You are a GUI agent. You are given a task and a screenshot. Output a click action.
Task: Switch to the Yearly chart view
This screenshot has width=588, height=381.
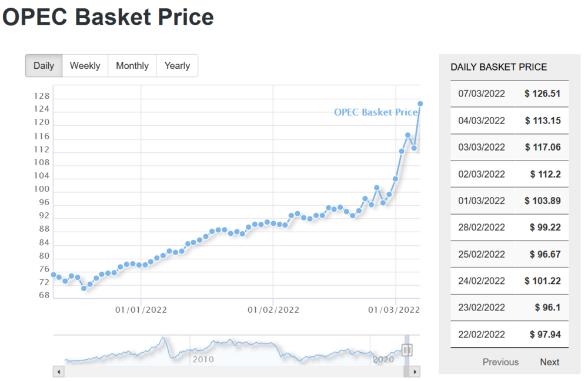[x=177, y=66]
